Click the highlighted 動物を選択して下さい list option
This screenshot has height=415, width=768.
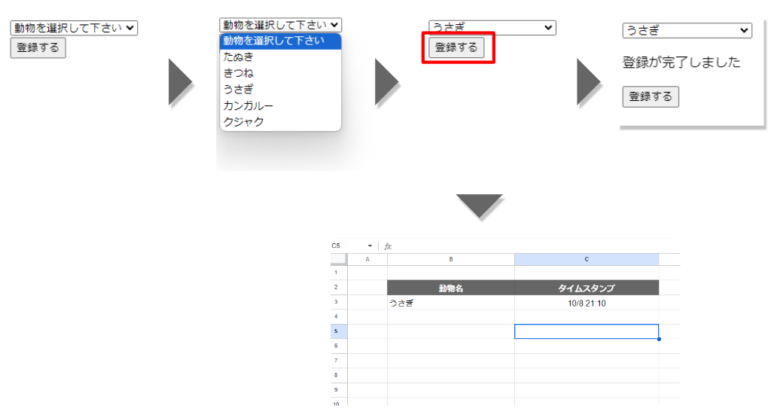point(280,41)
